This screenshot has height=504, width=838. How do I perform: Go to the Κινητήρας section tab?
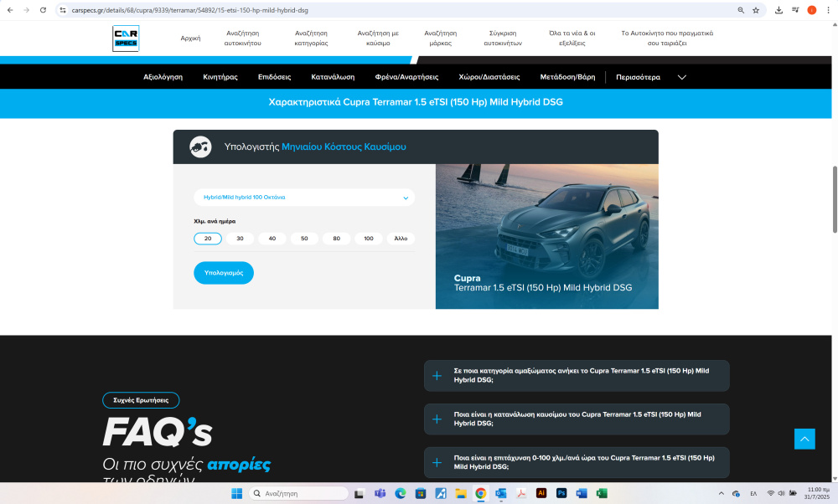coord(220,77)
